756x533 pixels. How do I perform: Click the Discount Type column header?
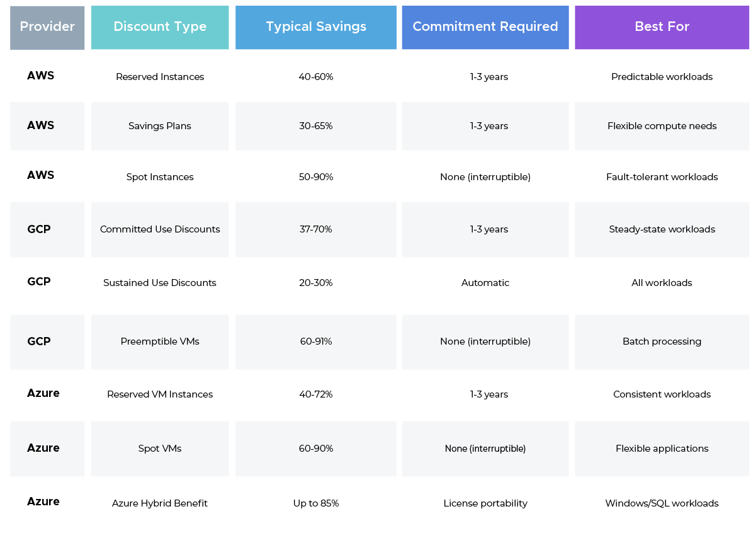[159, 26]
